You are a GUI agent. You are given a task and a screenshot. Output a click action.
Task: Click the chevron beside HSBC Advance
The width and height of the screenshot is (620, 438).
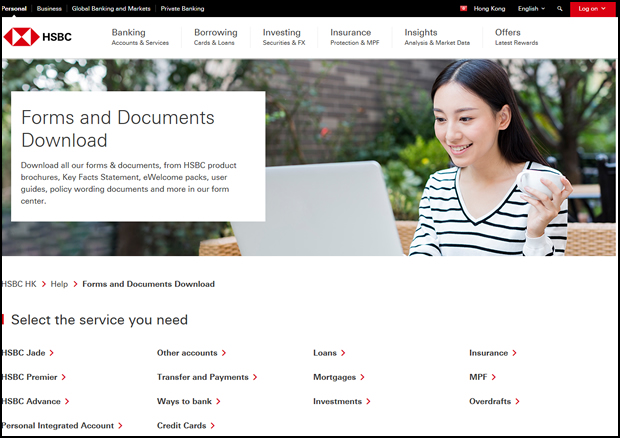click(x=67, y=402)
